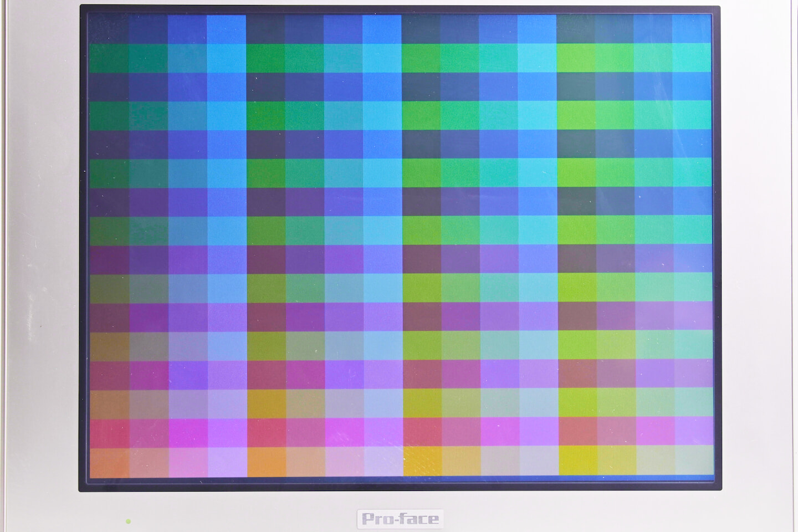This screenshot has height=532, width=798.
Task: Select the bright sky blue swatch, top row fourth column
Action: click(226, 29)
